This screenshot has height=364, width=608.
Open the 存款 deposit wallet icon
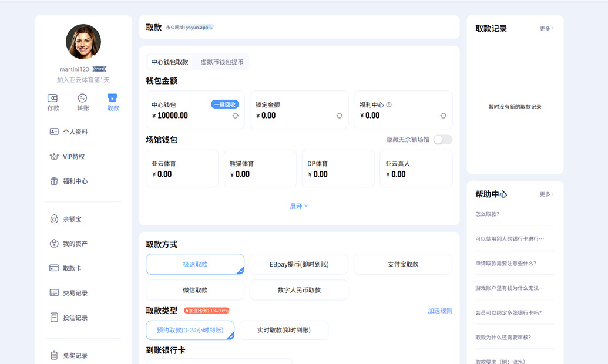click(x=52, y=100)
